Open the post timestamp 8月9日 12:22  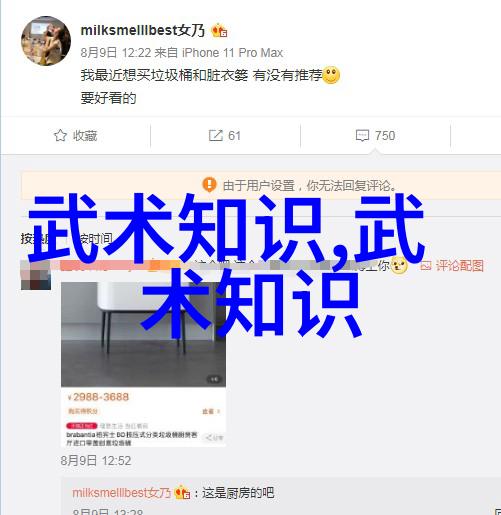pos(116,53)
